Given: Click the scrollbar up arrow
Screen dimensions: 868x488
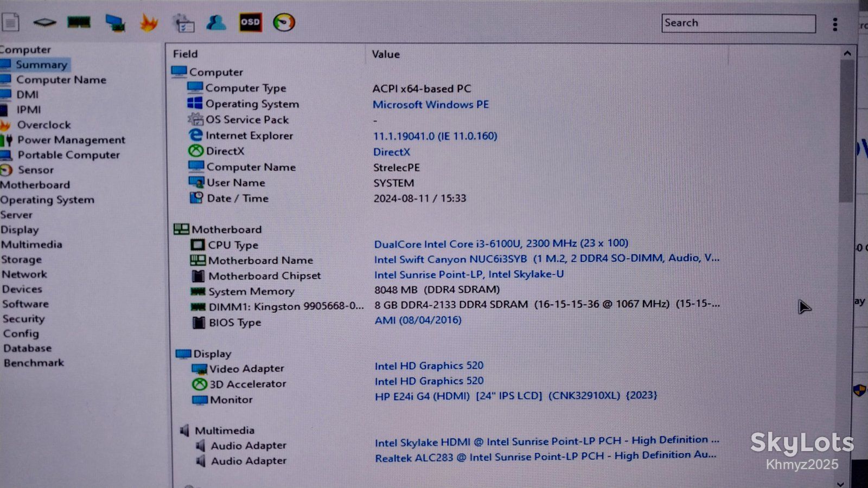Looking at the screenshot, I should coord(847,53).
